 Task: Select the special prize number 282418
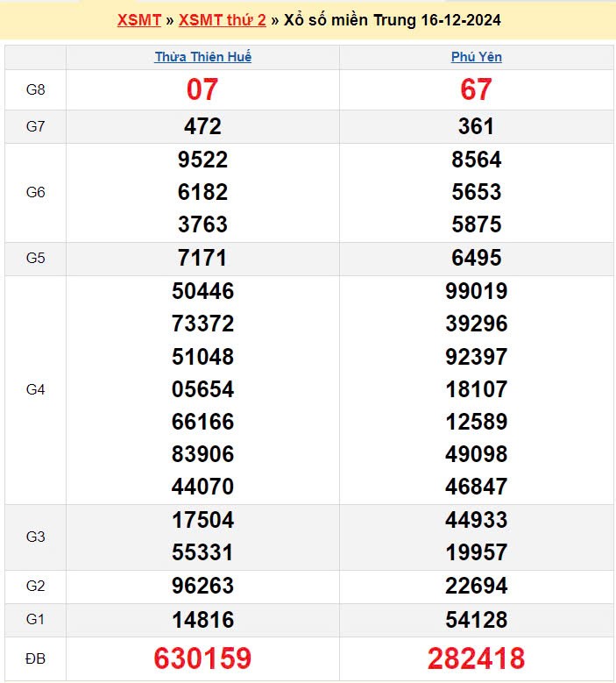tap(477, 658)
